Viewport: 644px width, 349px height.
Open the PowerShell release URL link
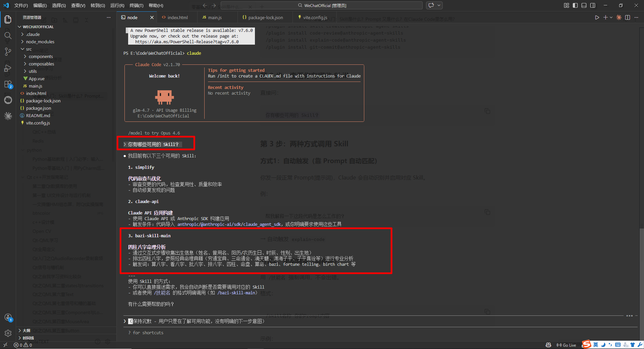187,42
